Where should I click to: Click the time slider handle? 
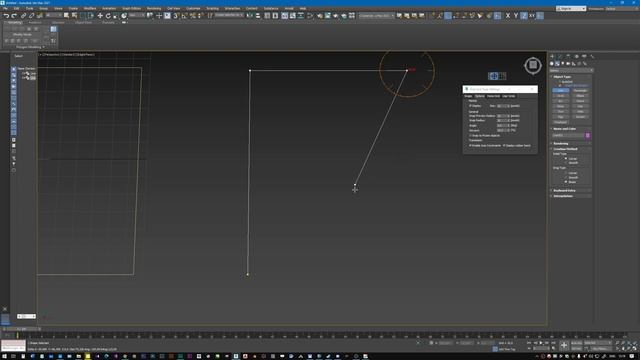click(21, 329)
